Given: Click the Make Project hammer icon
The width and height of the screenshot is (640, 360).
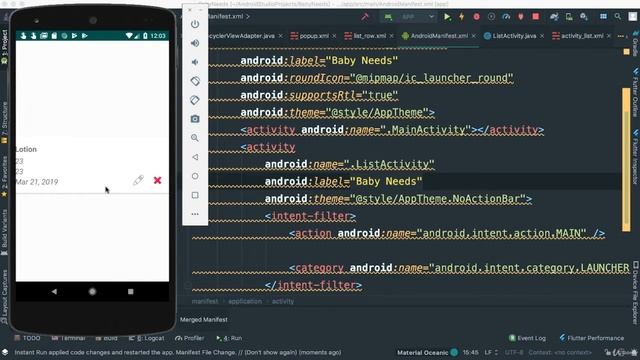Looking at the screenshot, I should (365, 17).
